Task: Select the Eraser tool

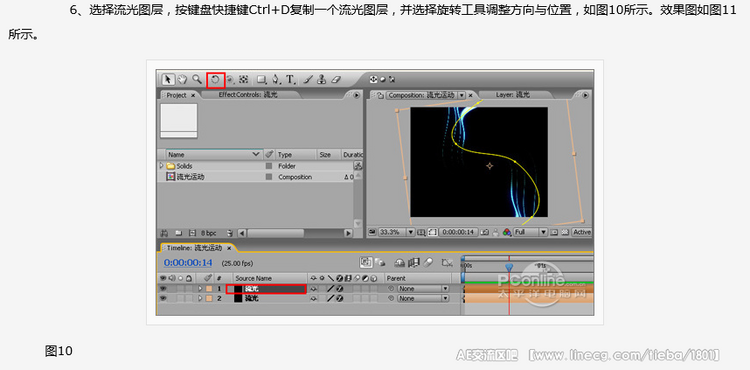Action: tap(336, 79)
